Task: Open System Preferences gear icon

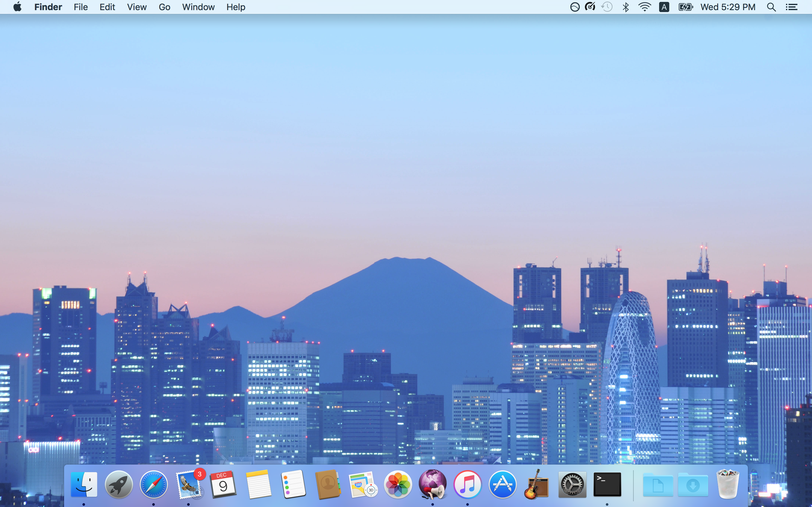Action: 572,485
